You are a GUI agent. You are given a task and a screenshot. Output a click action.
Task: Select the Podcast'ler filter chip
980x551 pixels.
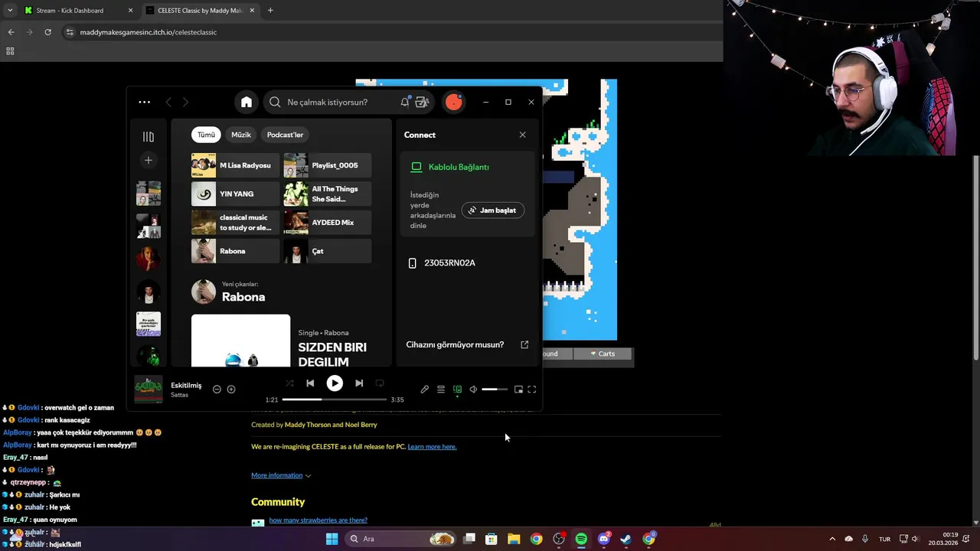(x=285, y=135)
